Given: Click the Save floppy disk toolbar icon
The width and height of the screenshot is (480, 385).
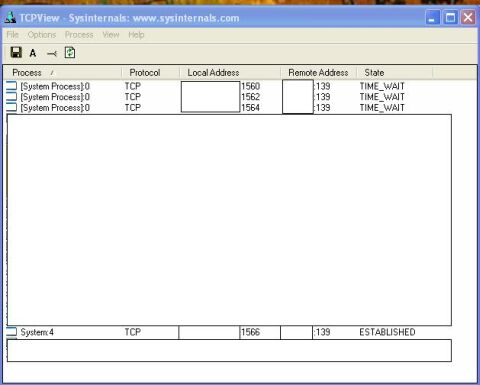Looking at the screenshot, I should pyautogui.click(x=16, y=53).
